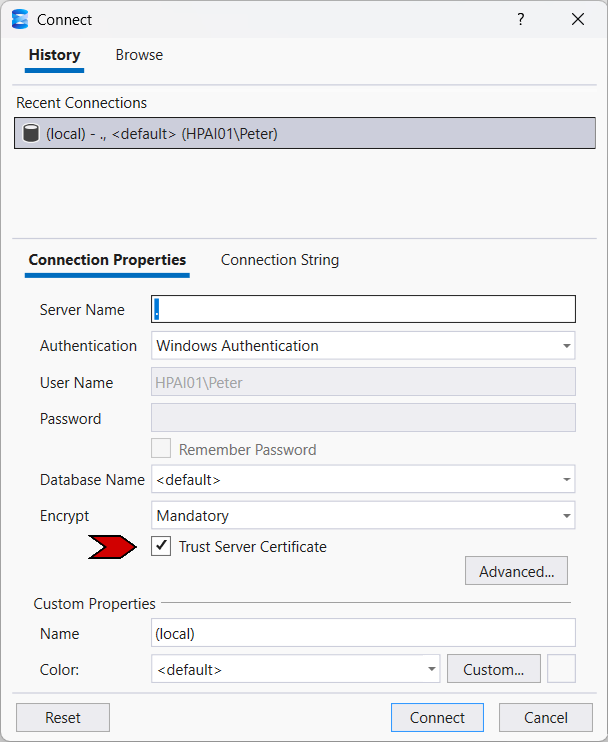
Task: Click the Advanced... button
Action: click(x=516, y=572)
